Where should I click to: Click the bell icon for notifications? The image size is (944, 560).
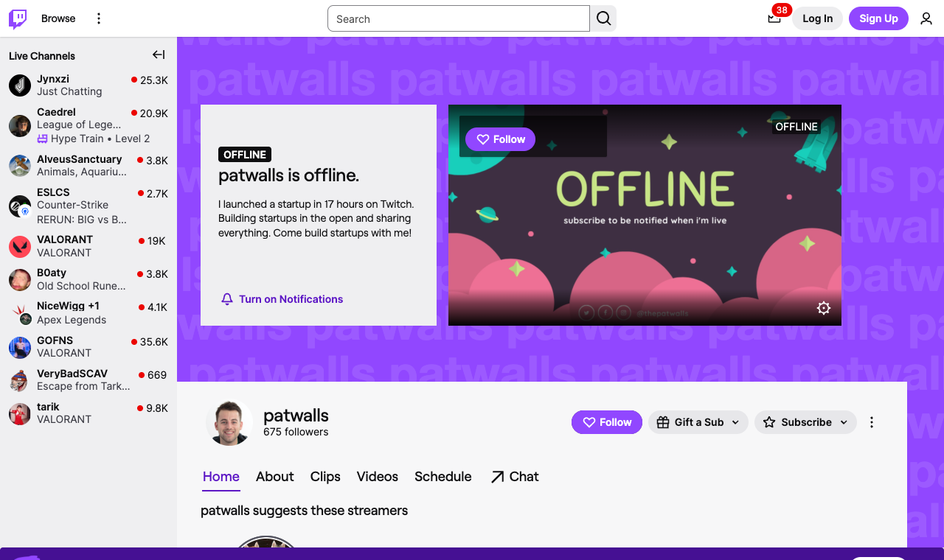[227, 299]
